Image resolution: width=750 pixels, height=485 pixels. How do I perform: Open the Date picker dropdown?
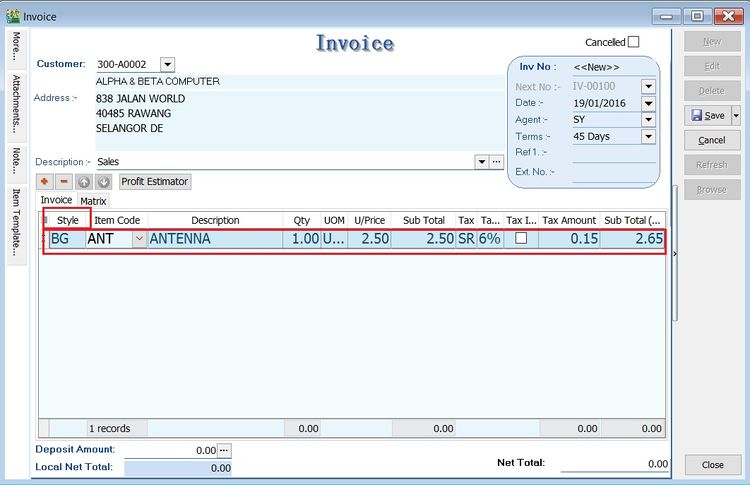[648, 103]
